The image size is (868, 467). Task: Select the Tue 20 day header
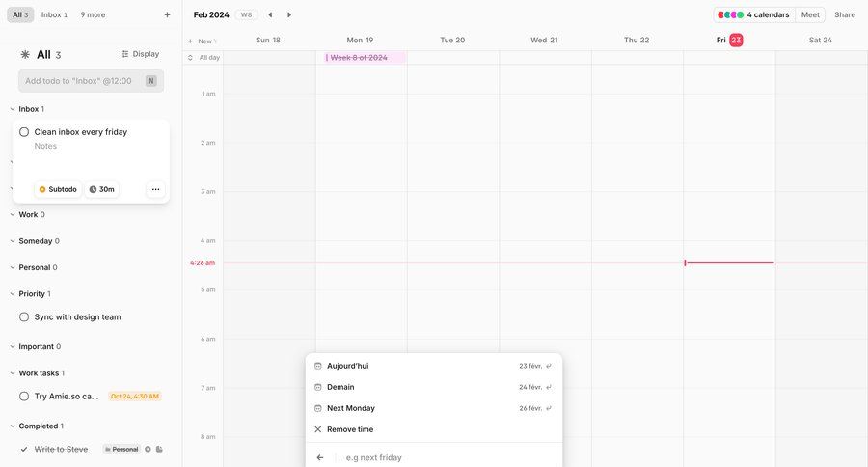[452, 40]
